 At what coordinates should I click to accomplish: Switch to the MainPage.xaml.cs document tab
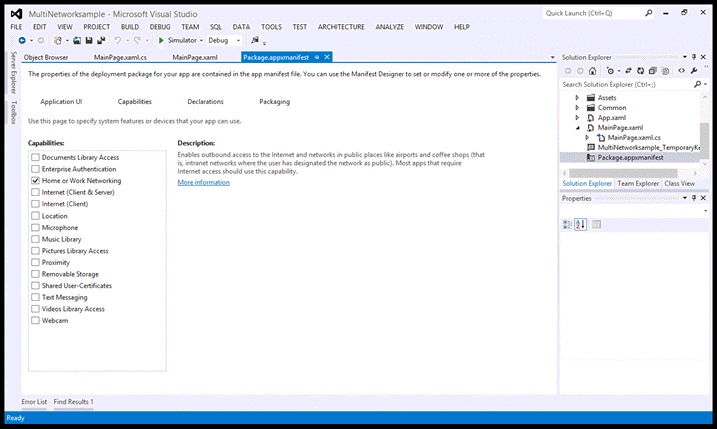pyautogui.click(x=120, y=58)
